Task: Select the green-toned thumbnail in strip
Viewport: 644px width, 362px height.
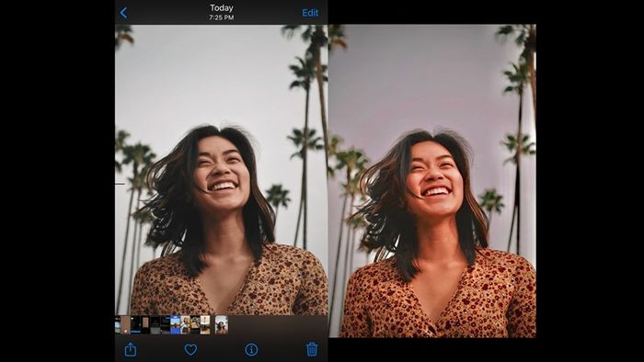Action: tap(195, 324)
